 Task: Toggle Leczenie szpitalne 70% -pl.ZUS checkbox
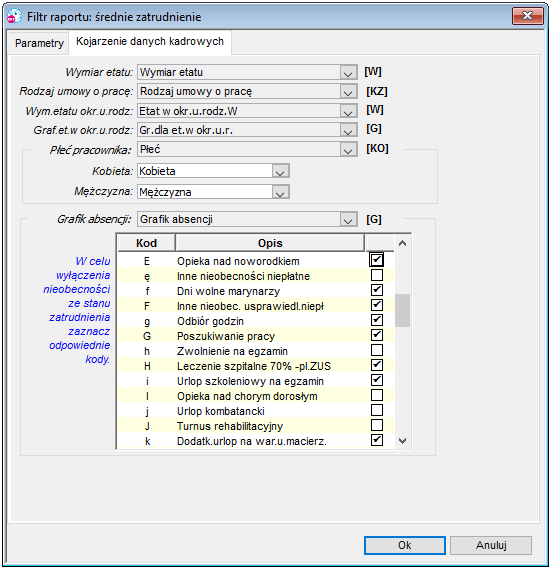click(377, 365)
